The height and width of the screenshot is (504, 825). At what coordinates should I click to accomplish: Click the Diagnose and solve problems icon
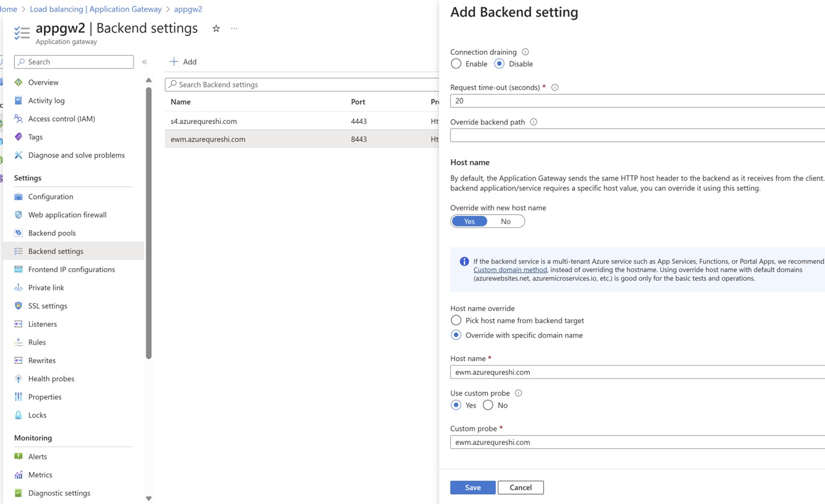coord(19,155)
